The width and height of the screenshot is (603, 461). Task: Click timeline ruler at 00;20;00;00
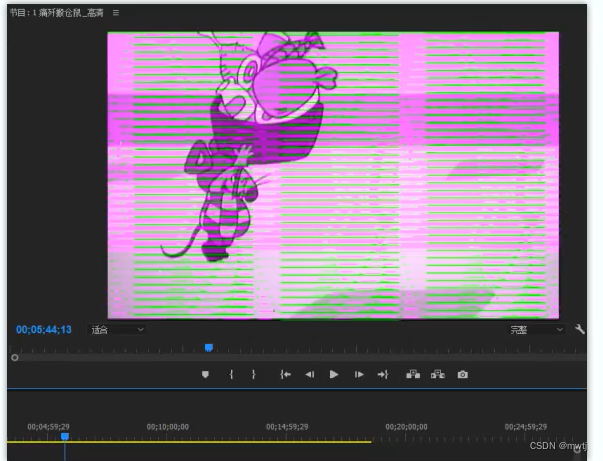coord(406,427)
